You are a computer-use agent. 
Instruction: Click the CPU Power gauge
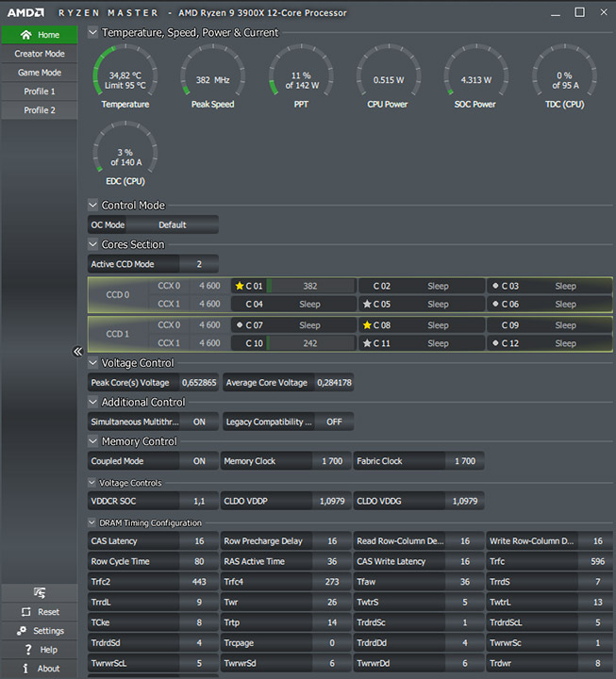click(388, 76)
